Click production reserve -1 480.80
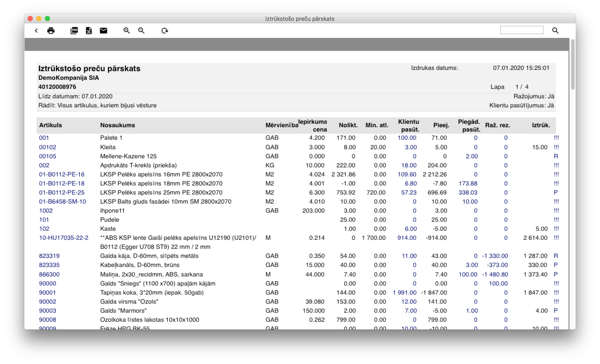600x364 pixels. (x=495, y=274)
